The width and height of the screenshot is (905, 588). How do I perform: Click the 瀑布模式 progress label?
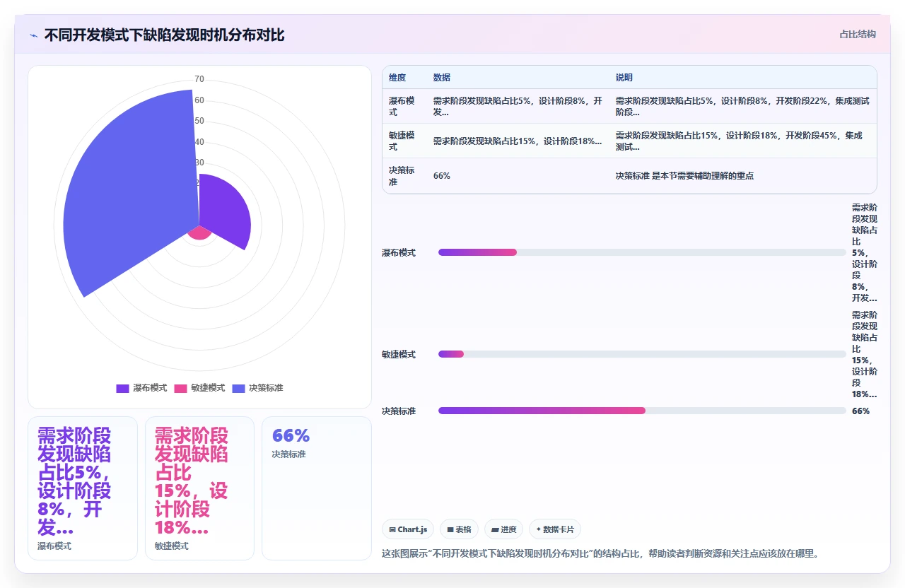399,253
